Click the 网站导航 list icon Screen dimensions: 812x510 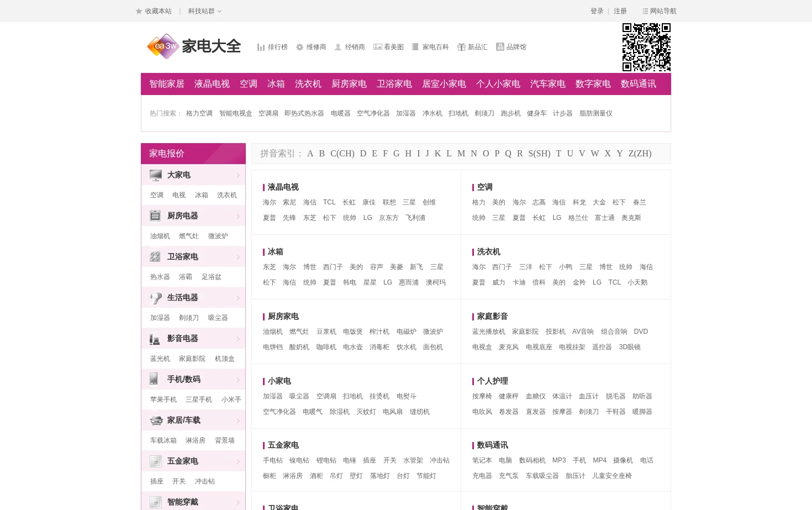pyautogui.click(x=645, y=11)
